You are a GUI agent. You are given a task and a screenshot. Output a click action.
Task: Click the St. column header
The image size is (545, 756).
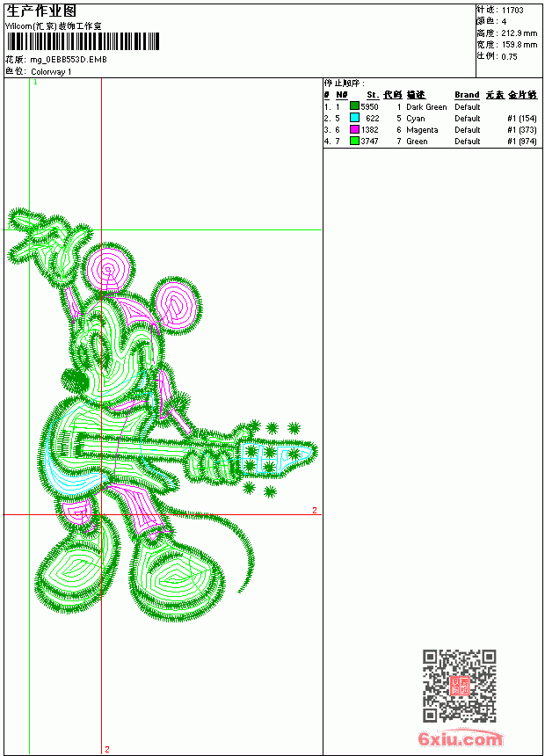[373, 95]
